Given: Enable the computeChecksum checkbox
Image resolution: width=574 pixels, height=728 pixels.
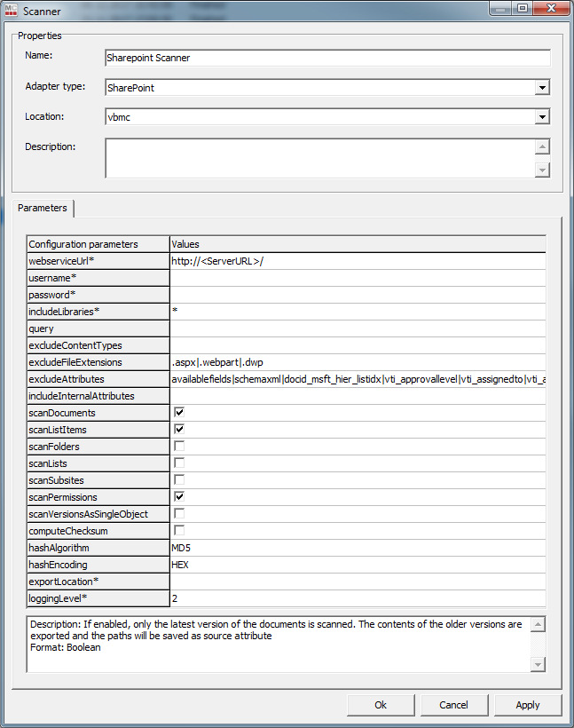Looking at the screenshot, I should click(x=179, y=531).
